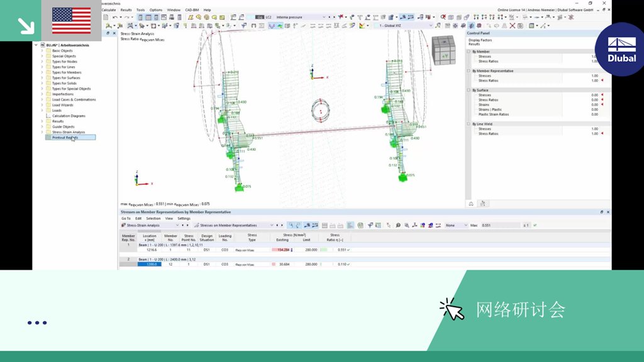Click the Undo arrow icon
Viewport: 644px width, 362px height.
[x=115, y=17]
